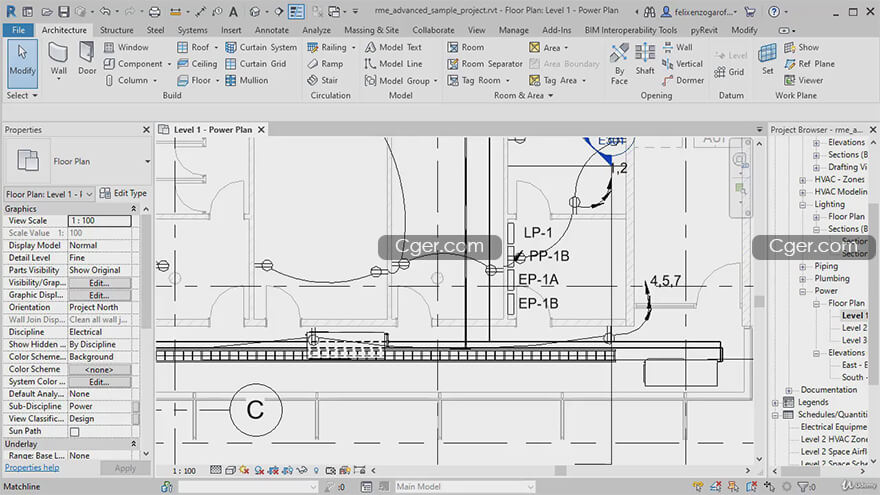
Task: Select the Room Separator tool
Action: 485,63
